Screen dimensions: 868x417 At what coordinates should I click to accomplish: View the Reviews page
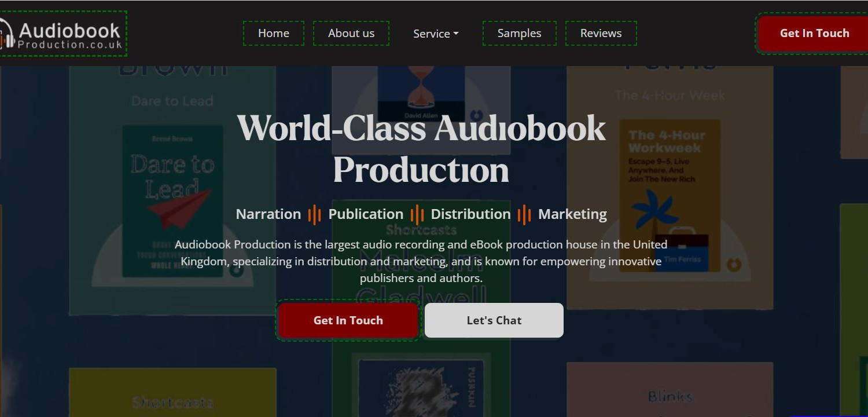coord(601,34)
